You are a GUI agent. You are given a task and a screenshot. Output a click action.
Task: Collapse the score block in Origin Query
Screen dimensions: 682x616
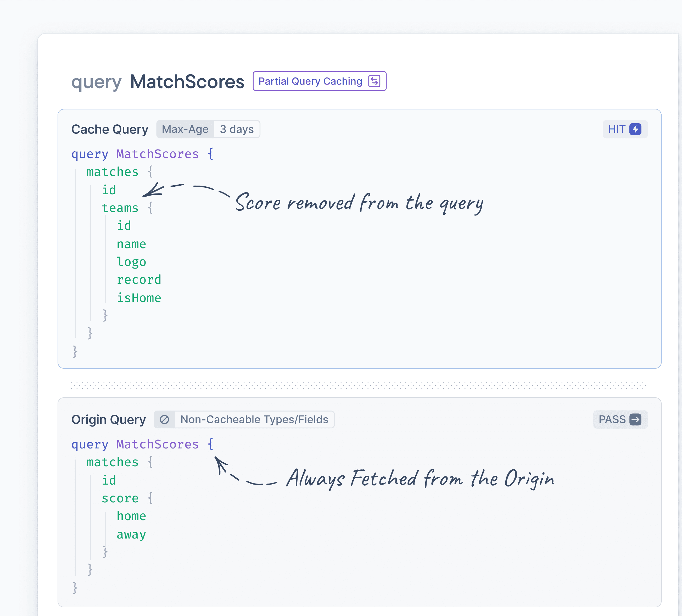point(150,498)
